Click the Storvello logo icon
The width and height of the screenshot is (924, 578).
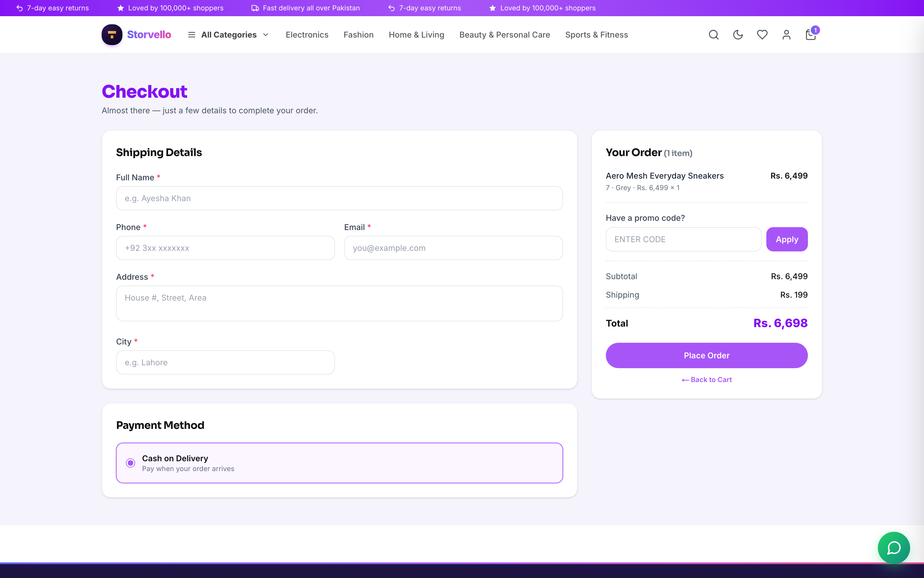112,35
